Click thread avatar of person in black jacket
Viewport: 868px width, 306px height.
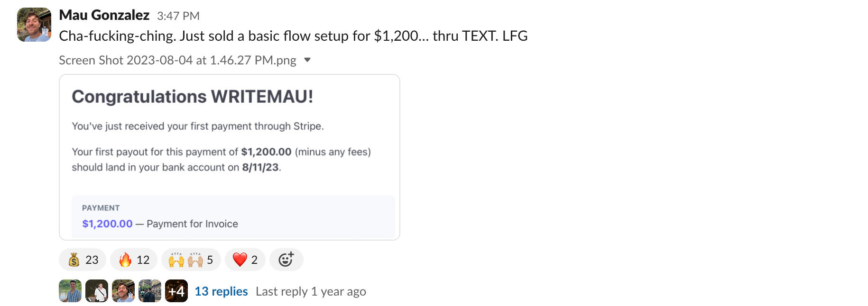pos(150,291)
